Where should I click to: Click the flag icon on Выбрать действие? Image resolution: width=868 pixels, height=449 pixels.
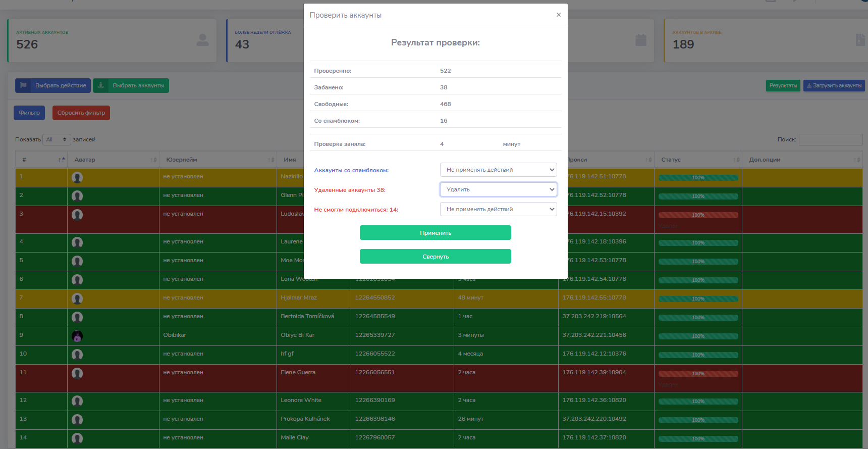coord(23,85)
